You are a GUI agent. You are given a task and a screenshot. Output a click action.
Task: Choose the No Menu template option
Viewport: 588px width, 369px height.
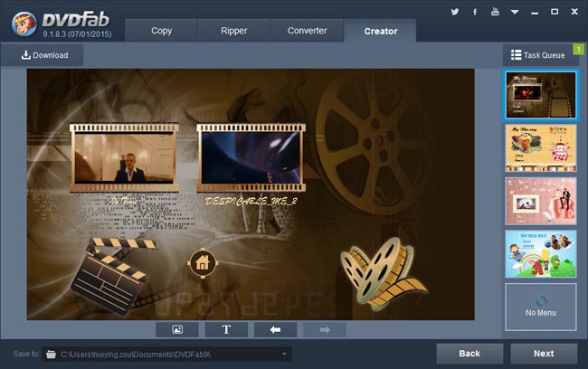tap(541, 307)
